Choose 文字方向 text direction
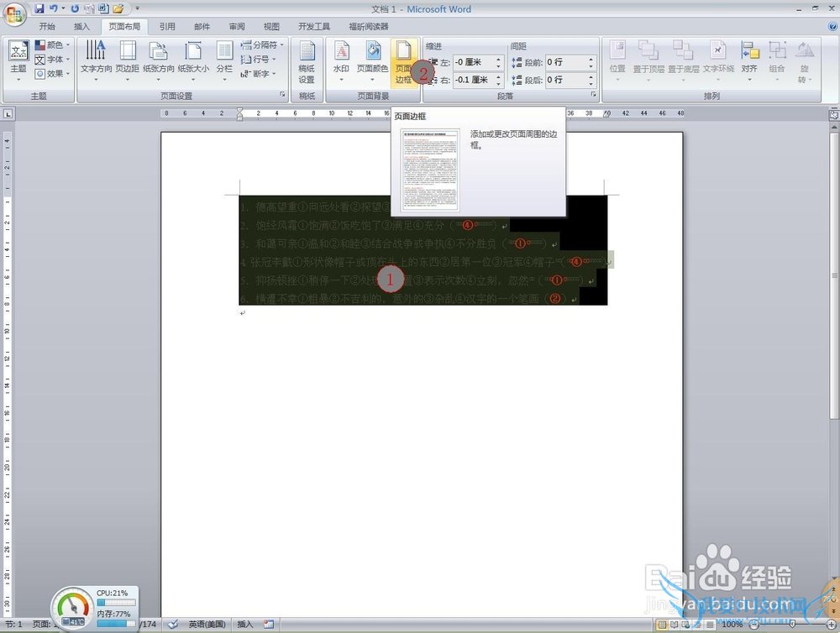 click(96, 61)
